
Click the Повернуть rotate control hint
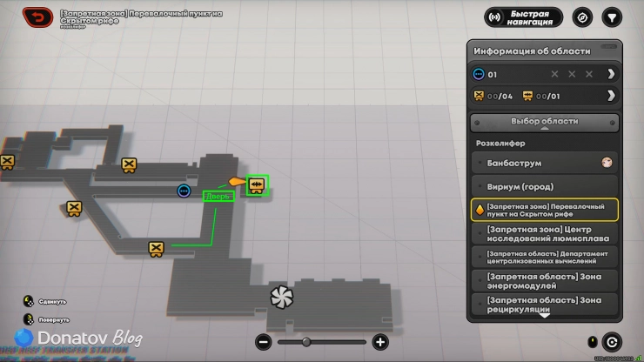click(x=46, y=319)
